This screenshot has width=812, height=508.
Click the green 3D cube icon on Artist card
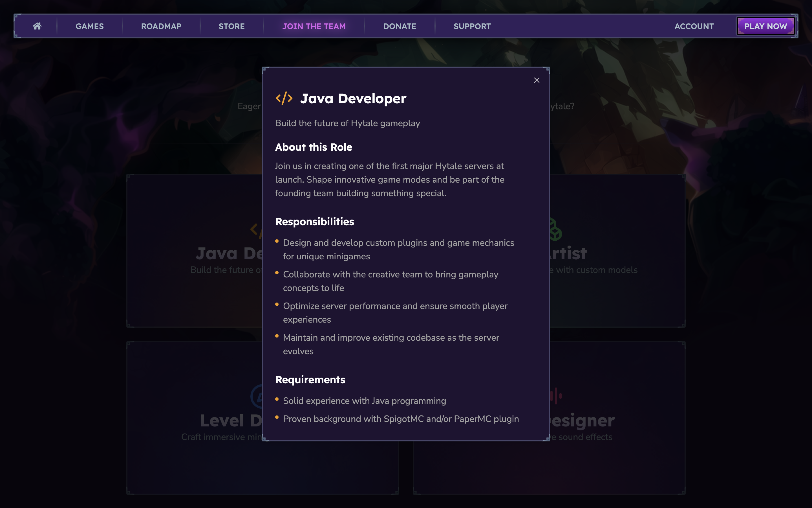tap(556, 230)
